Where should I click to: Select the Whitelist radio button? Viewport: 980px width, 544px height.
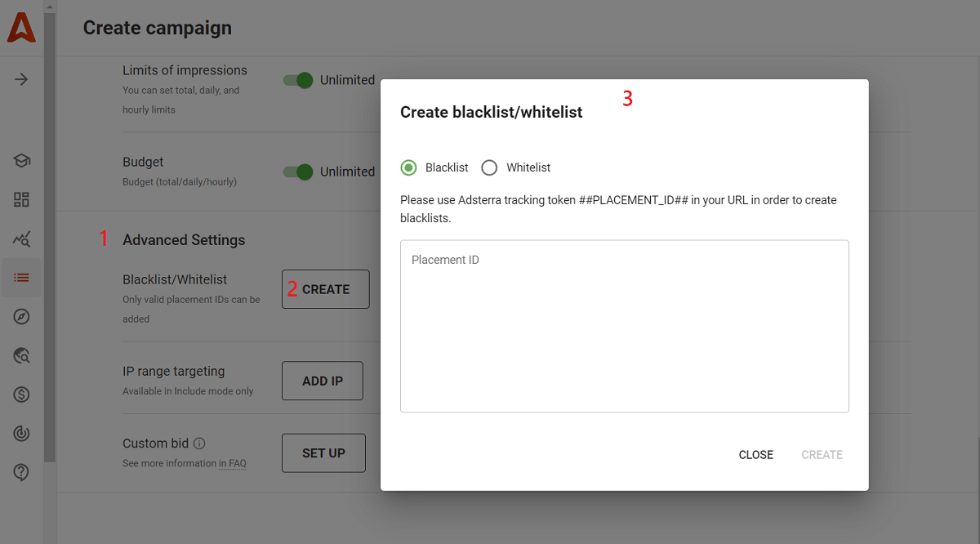(489, 167)
